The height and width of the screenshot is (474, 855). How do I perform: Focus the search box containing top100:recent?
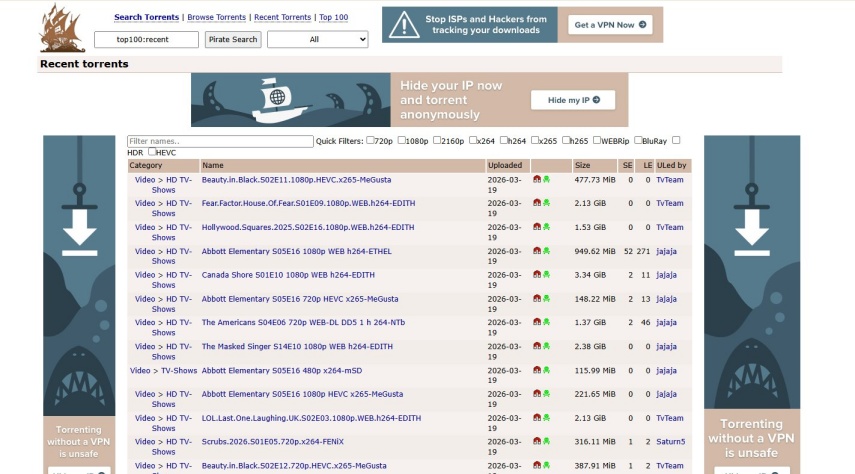pyautogui.click(x=146, y=39)
